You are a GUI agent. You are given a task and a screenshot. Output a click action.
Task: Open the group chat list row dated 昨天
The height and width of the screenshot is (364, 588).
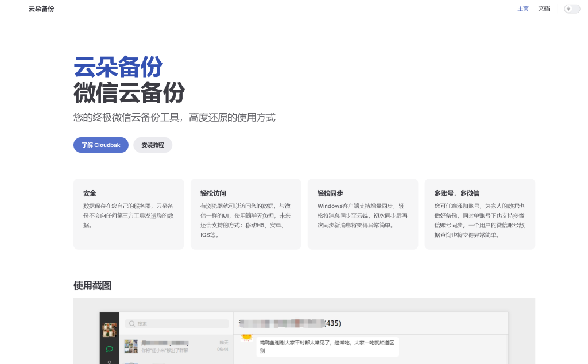pos(176,346)
